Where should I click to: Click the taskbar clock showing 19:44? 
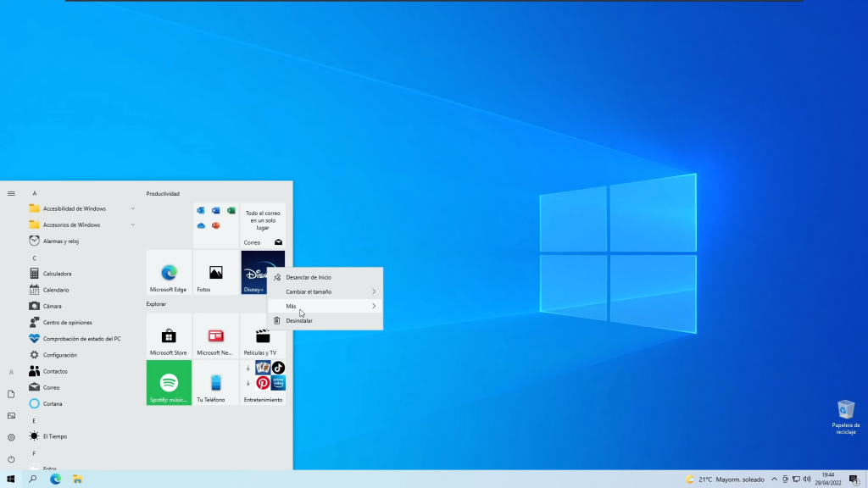click(828, 479)
